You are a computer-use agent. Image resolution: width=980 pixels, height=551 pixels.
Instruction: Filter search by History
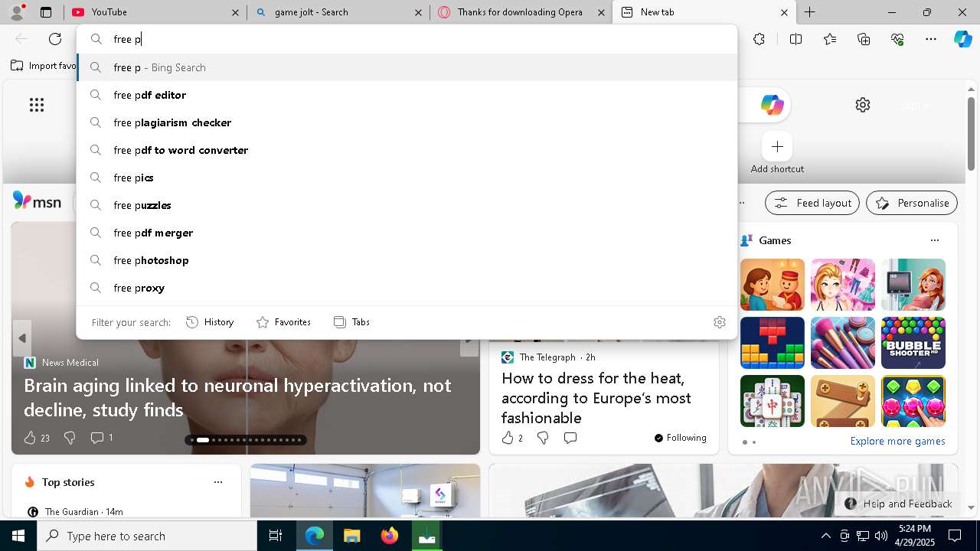210,322
